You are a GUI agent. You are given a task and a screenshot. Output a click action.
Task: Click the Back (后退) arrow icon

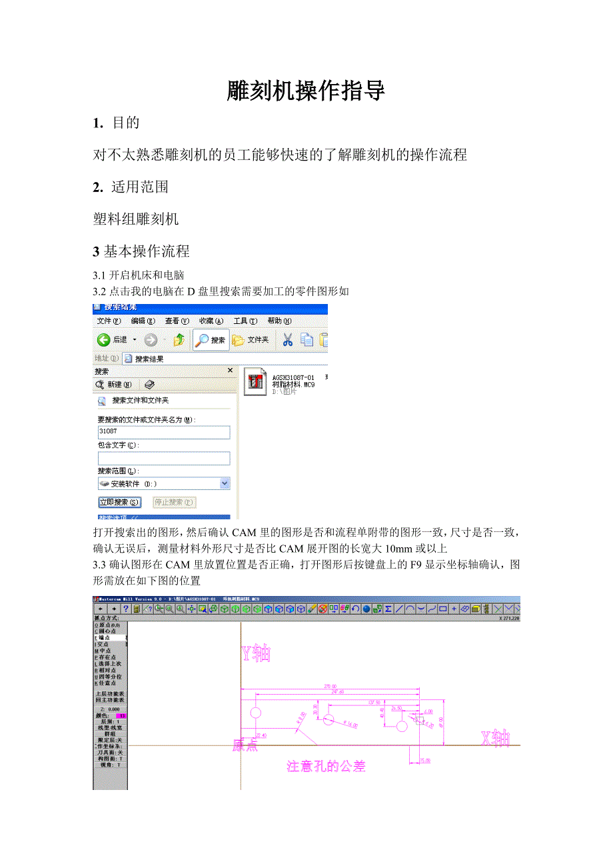(x=104, y=340)
